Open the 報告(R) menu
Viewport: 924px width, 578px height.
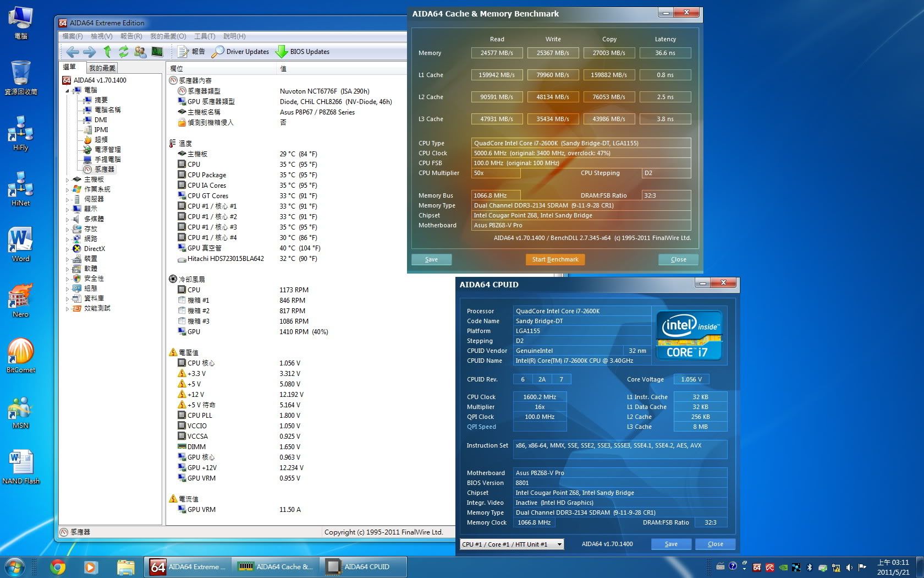click(131, 36)
